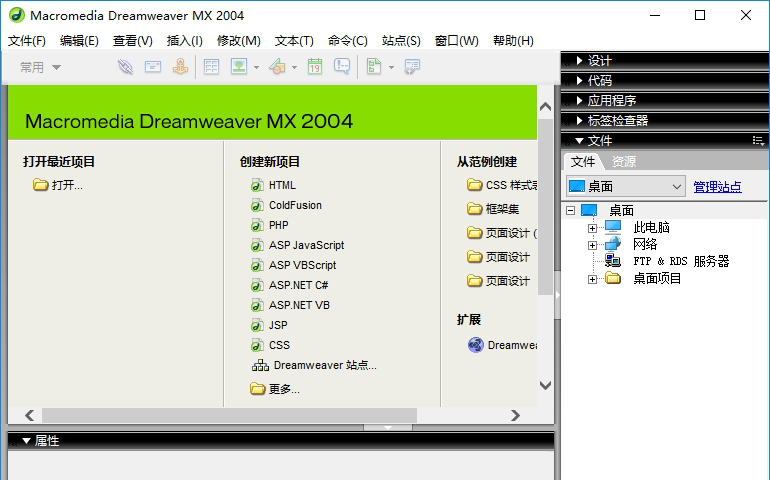The width and height of the screenshot is (770, 499).
Task: Open the 编辑(E) menu
Action: coord(79,41)
